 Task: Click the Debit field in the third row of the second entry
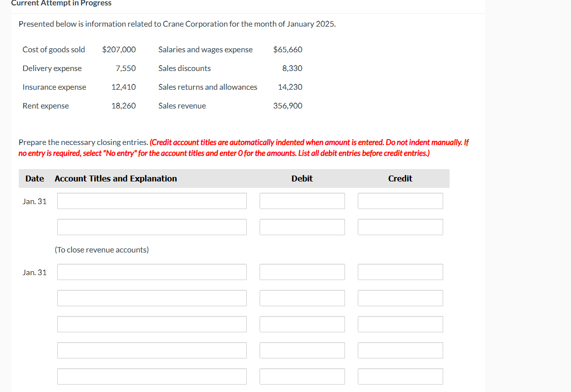pos(302,324)
